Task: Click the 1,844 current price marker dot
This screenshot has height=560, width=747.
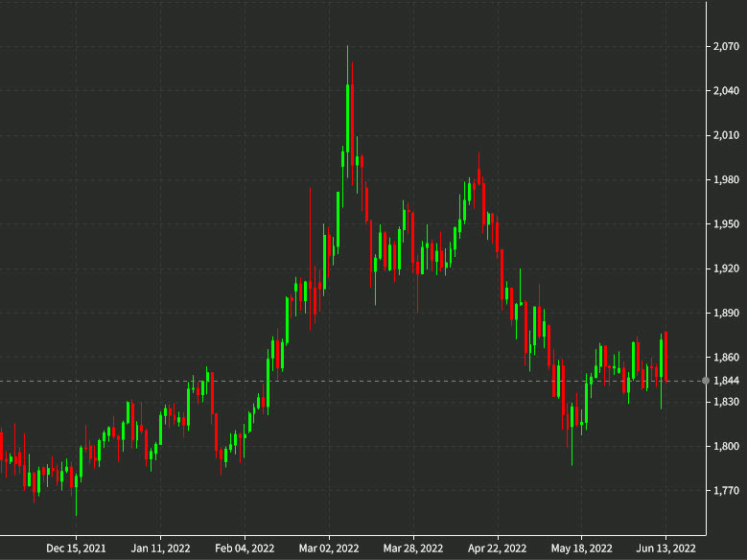Action: point(706,381)
